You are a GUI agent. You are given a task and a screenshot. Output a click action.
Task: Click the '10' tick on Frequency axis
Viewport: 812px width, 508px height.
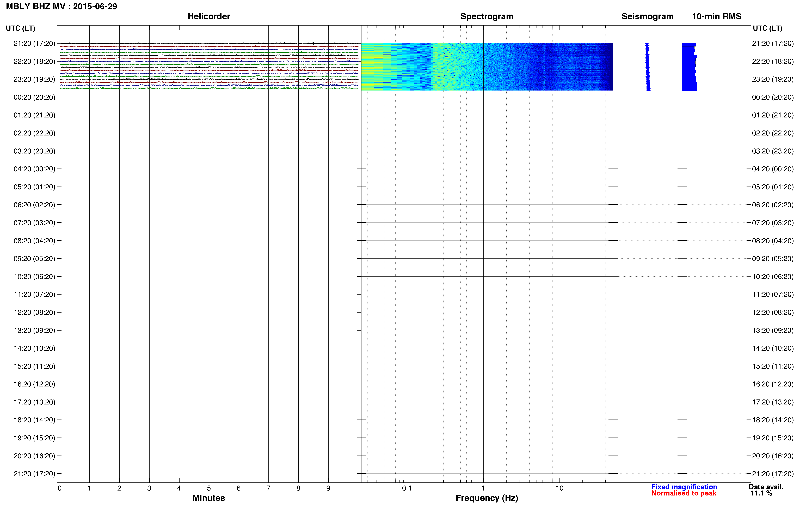click(559, 488)
